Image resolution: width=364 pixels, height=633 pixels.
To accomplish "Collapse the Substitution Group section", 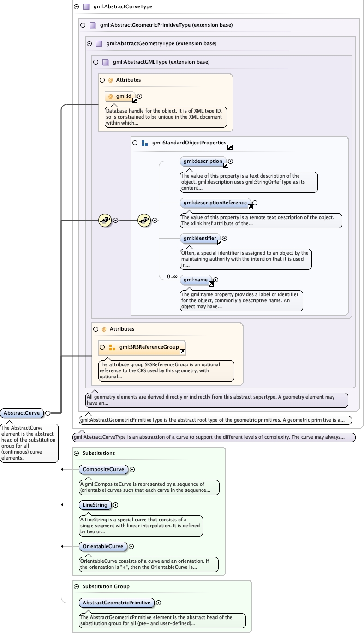I will tap(76, 586).
